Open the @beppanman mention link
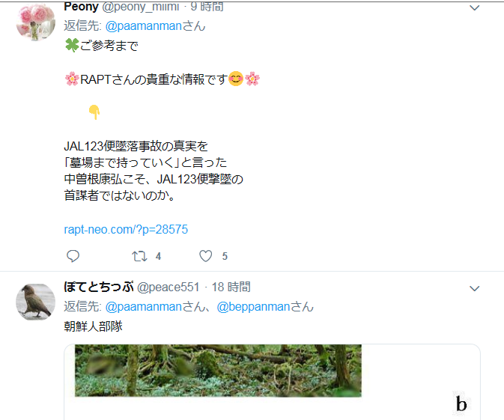The image size is (504, 420). (x=253, y=307)
